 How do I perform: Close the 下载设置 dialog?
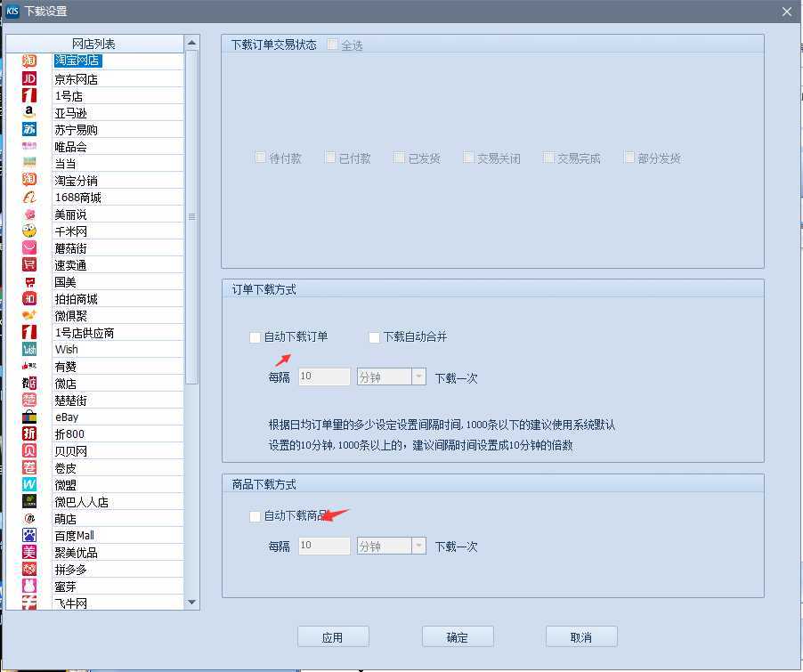pyautogui.click(x=787, y=12)
